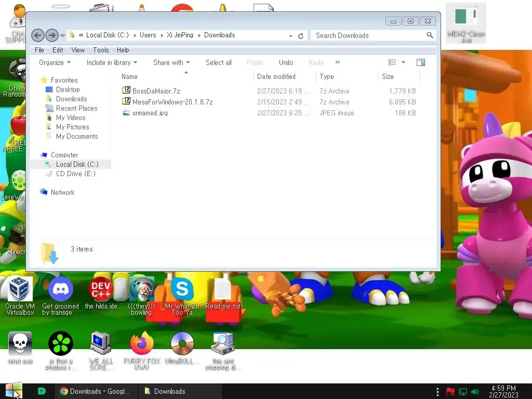Open My Documents in navigation pane
Screen dimensions: 532x399
[x=77, y=136]
